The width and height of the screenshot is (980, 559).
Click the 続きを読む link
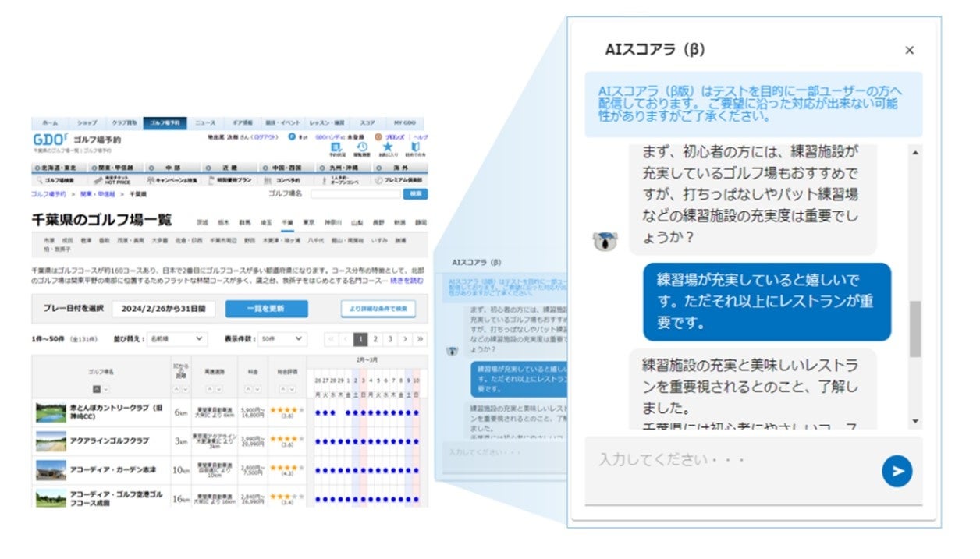click(407, 279)
